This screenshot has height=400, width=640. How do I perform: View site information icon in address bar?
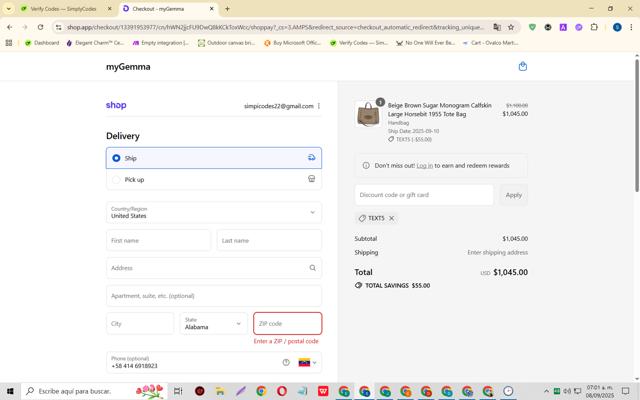tap(59, 27)
